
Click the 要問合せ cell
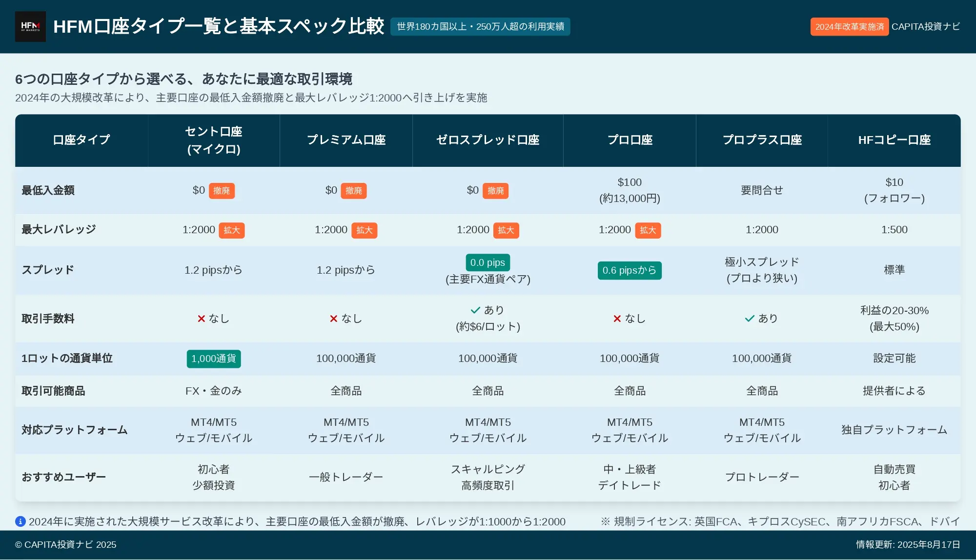[x=762, y=190]
